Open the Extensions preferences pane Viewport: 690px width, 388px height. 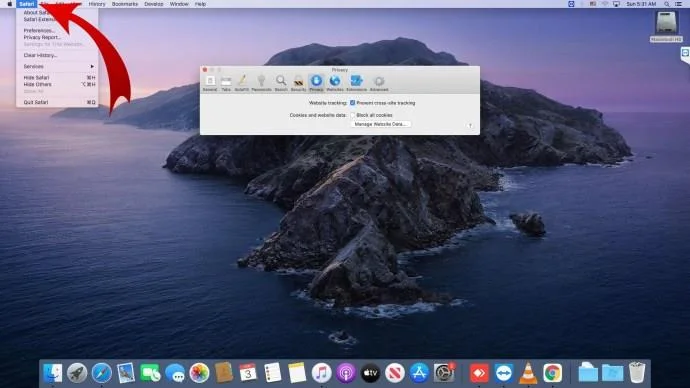click(x=356, y=83)
